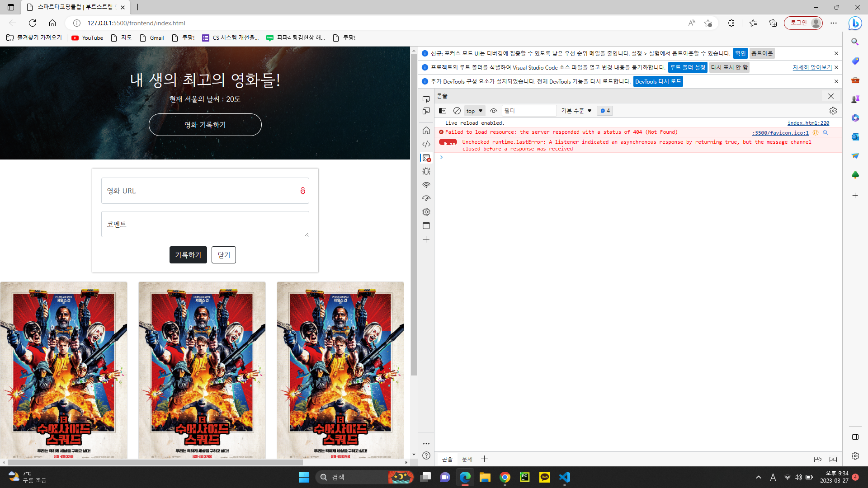Click 옵트아웃 on focus mode notice
868x488 pixels.
coord(762,53)
